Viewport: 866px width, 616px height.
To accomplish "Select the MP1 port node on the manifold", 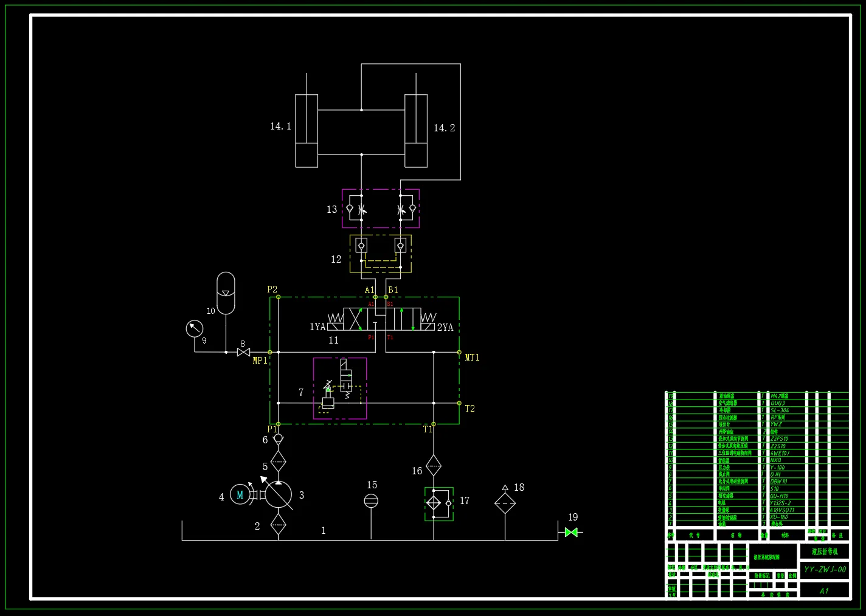I will 270,352.
